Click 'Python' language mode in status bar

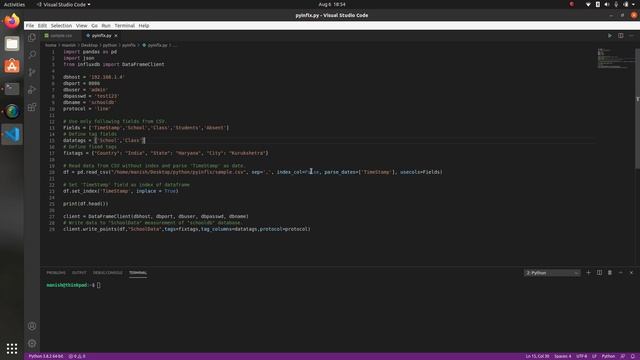pos(608,356)
